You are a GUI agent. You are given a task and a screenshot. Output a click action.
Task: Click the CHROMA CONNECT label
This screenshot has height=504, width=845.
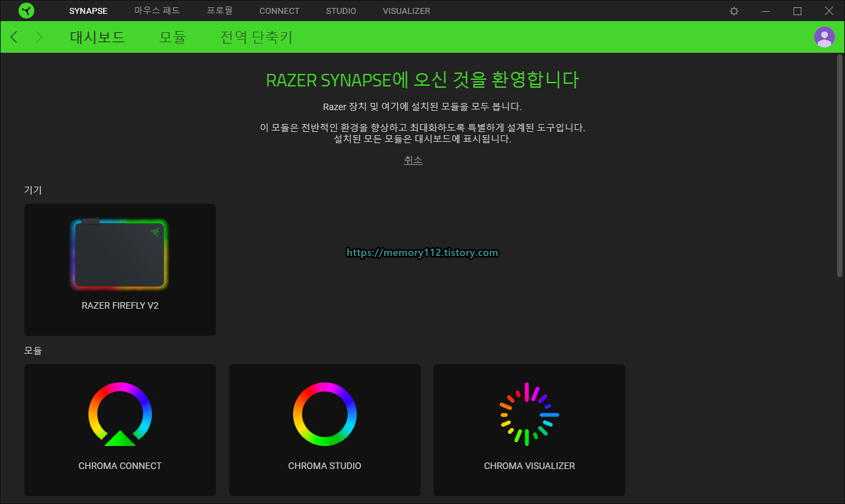[120, 466]
